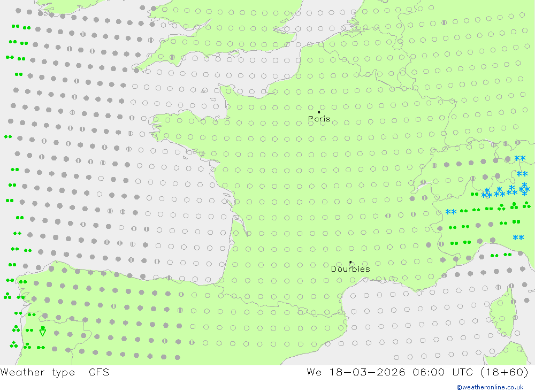This screenshot has height=392, width=535.
Task: Open the weatheronline.co.uk copyright link
Action: 490,387
